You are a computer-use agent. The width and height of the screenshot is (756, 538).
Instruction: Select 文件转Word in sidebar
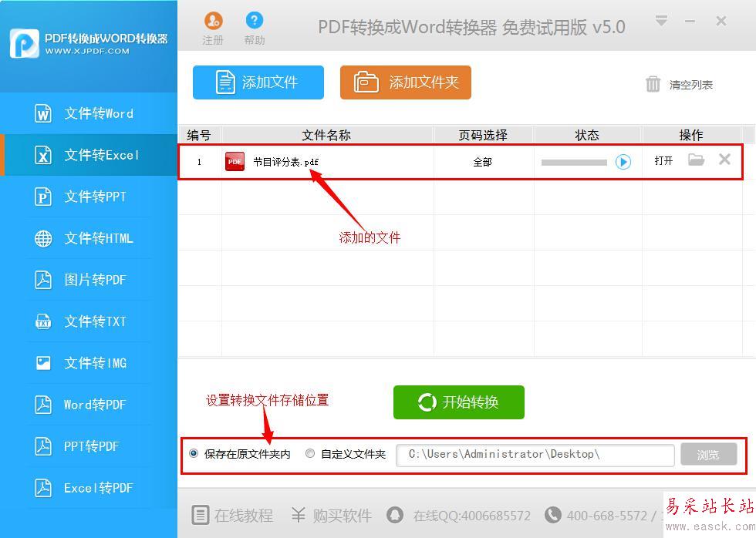89,113
